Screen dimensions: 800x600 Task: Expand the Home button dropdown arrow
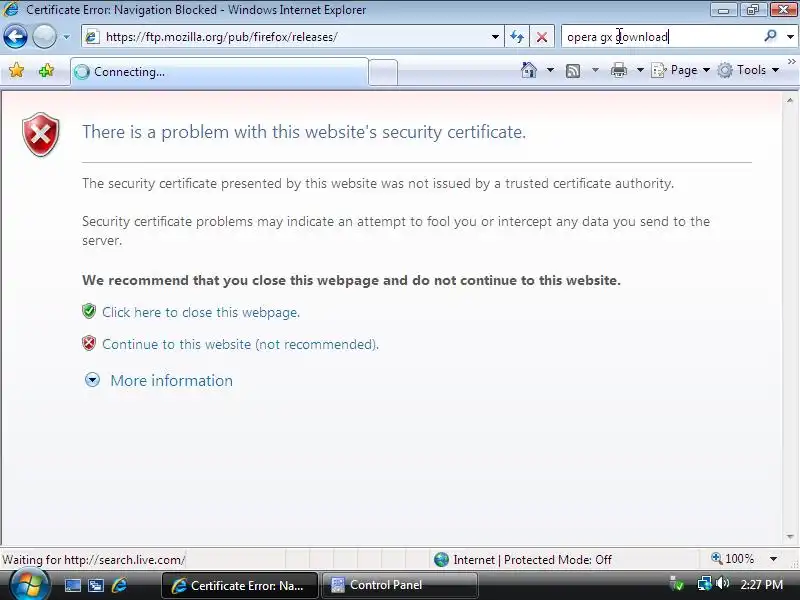point(550,70)
